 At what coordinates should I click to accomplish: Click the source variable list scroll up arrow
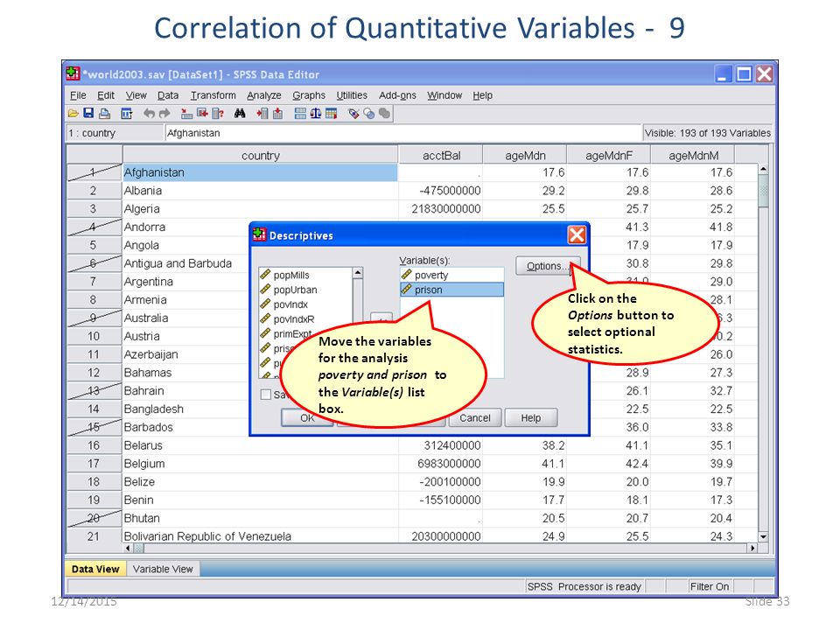(x=357, y=273)
